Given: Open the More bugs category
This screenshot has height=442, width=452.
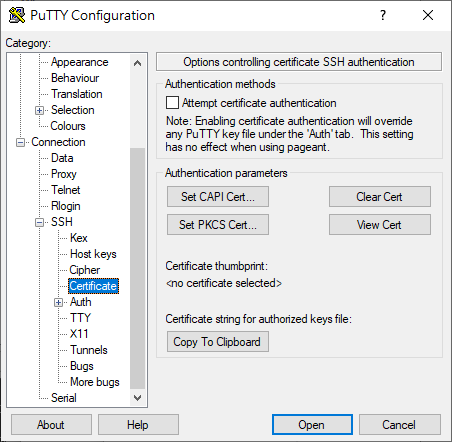Looking at the screenshot, I should 95,382.
